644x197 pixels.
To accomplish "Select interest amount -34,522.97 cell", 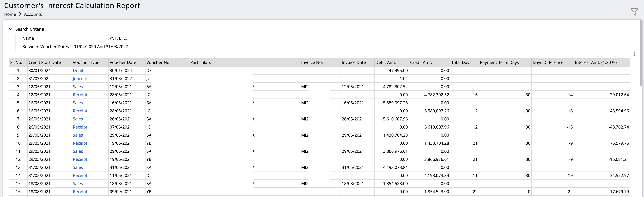I will [602, 176].
